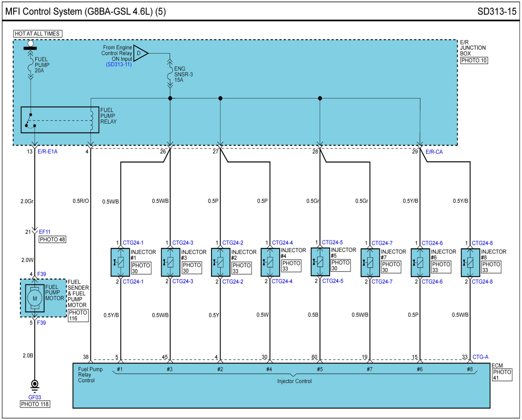This screenshot has width=522, height=420.
Task: Open the E/R-E1A connector link
Action: (x=47, y=152)
